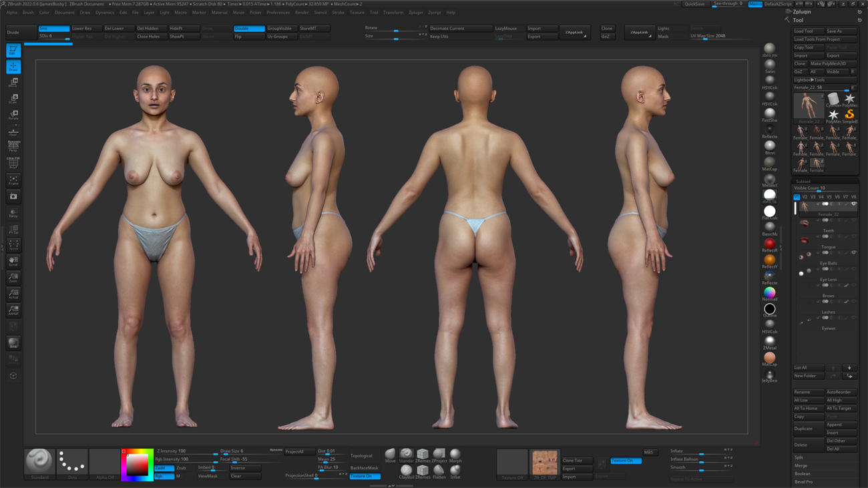The height and width of the screenshot is (488, 868).
Task: Select the Rotate transform icon in left shelf
Action: [x=13, y=115]
